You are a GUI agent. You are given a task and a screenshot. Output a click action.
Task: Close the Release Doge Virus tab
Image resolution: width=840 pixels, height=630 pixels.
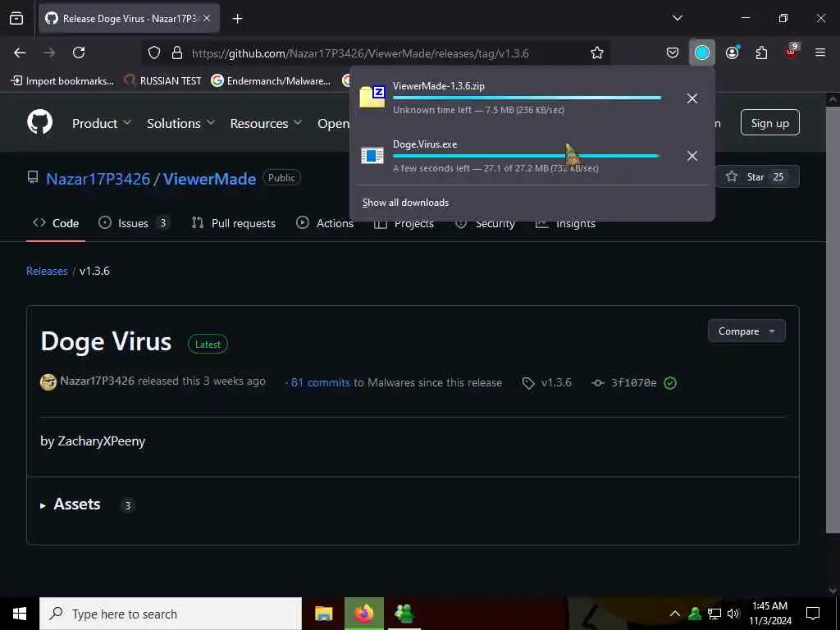[207, 19]
